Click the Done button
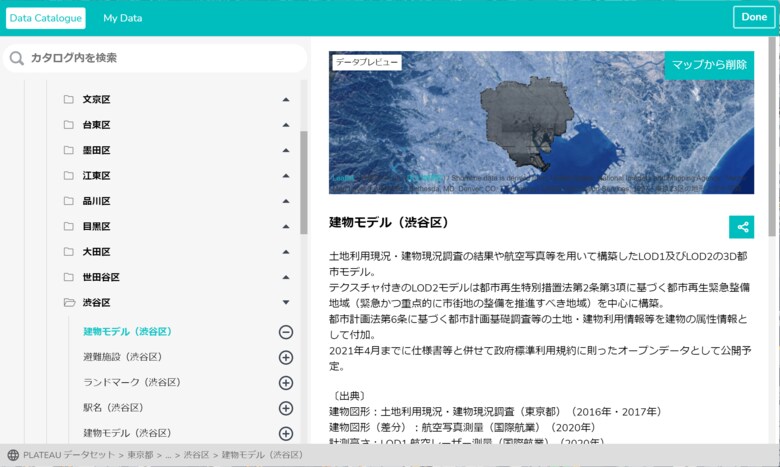The image size is (780, 467). coord(754,17)
